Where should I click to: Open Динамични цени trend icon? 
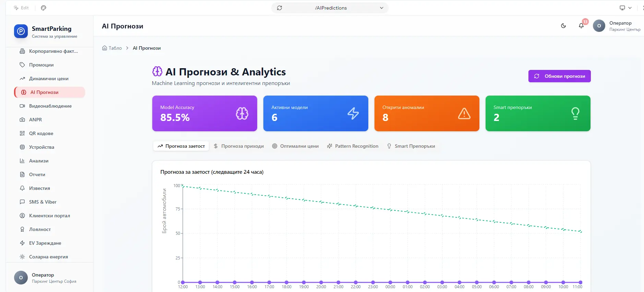pyautogui.click(x=22, y=78)
